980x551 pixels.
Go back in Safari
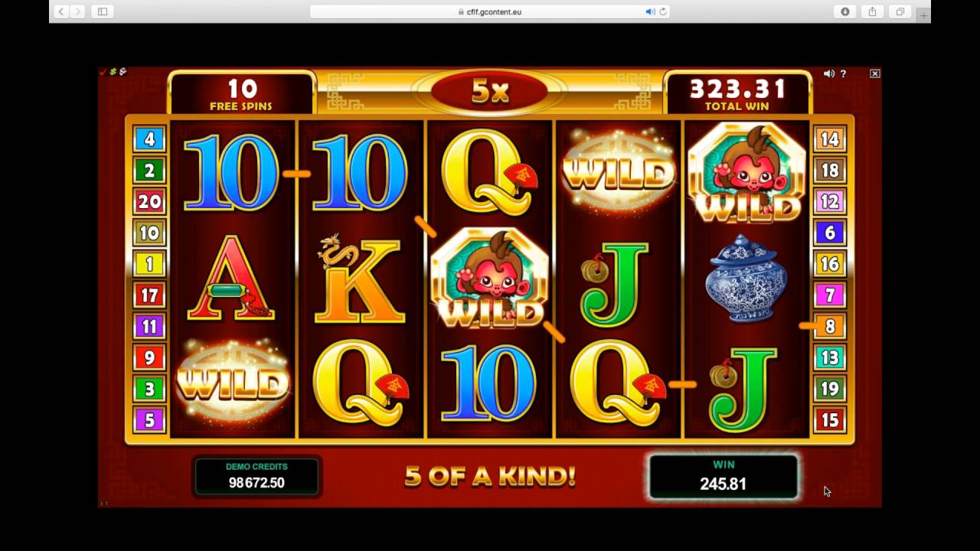61,11
